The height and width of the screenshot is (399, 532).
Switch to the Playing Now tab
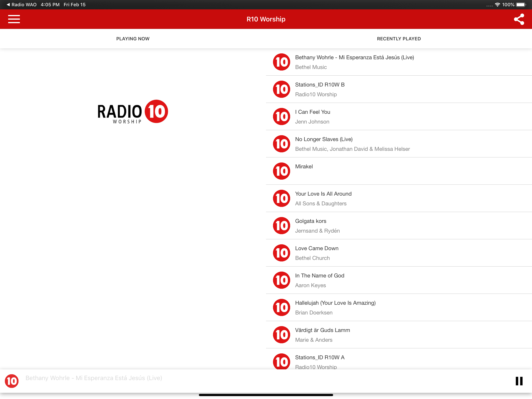pyautogui.click(x=133, y=39)
